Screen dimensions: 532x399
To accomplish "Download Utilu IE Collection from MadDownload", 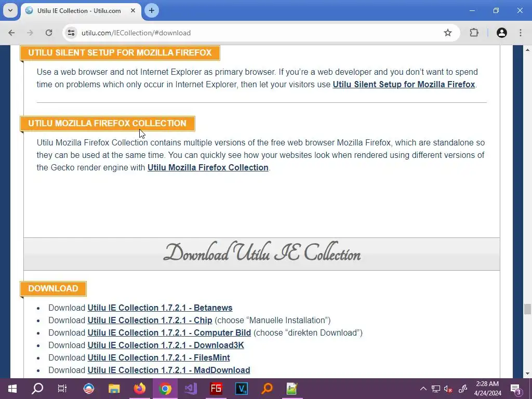I will [169, 370].
